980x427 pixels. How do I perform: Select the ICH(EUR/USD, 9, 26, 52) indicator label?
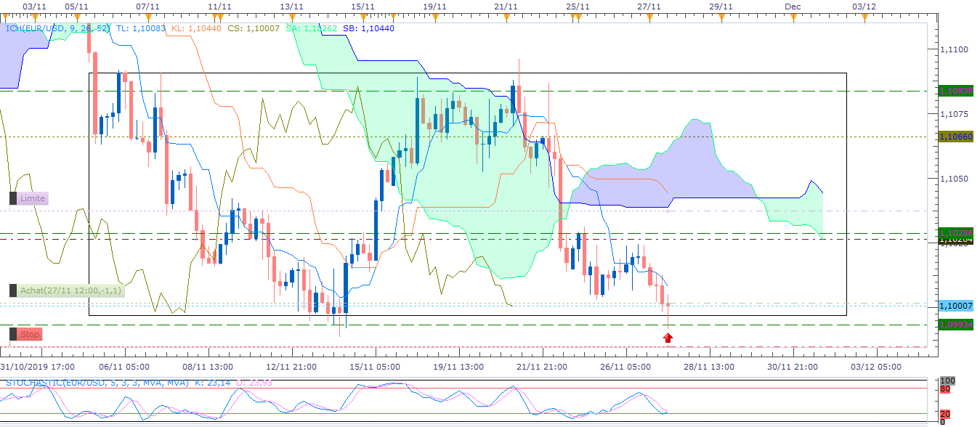click(57, 28)
